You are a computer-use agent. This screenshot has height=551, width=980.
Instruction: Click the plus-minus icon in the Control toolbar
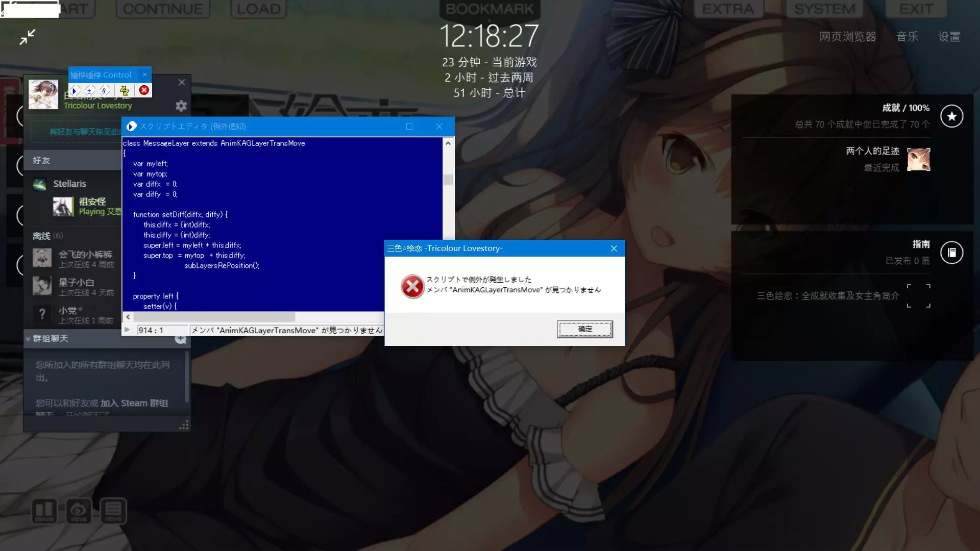89,90
